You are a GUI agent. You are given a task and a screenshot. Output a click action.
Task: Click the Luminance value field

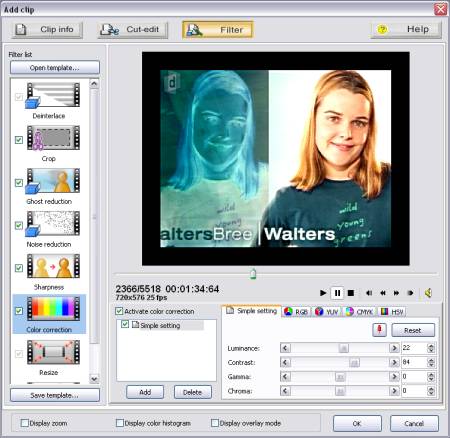(x=414, y=348)
